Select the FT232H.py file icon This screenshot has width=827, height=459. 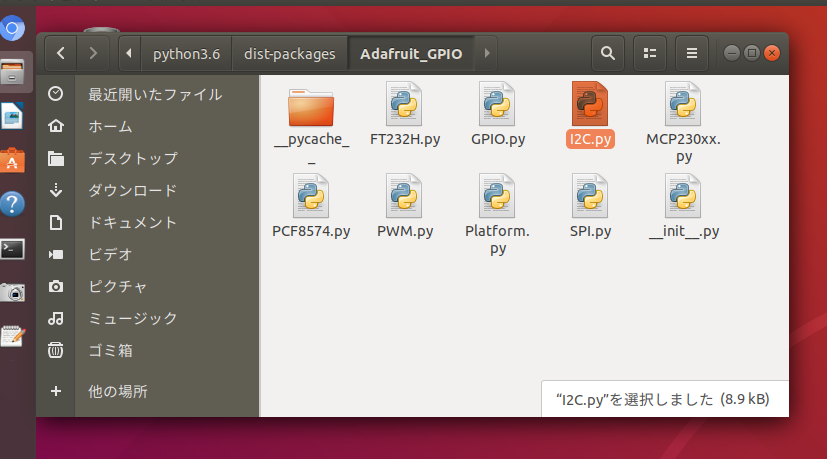[x=404, y=104]
